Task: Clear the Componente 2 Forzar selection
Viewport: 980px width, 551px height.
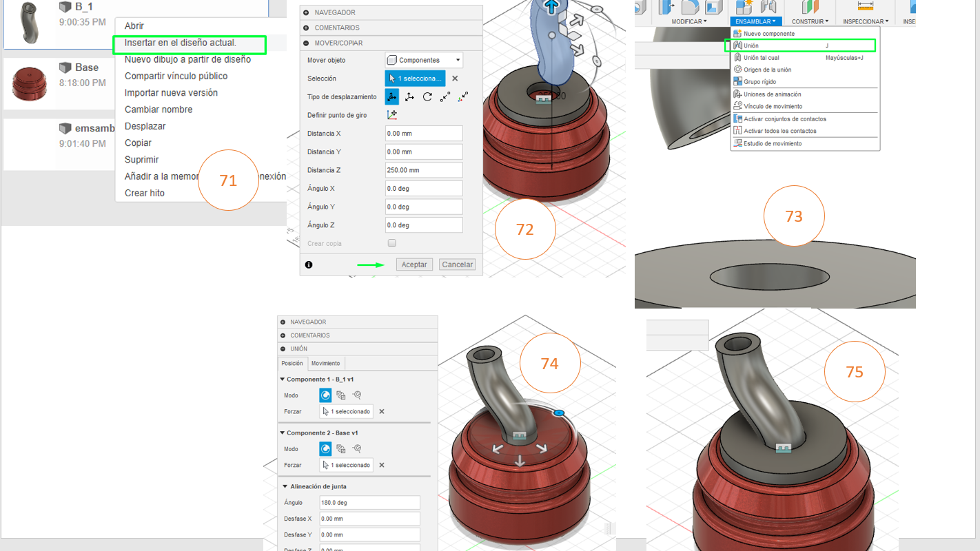Action: click(382, 466)
